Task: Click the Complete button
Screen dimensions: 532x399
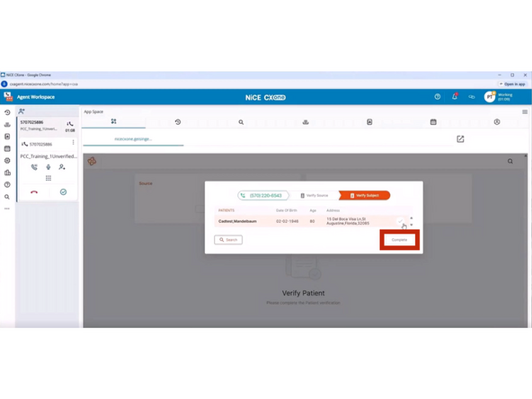Action: [x=399, y=240]
